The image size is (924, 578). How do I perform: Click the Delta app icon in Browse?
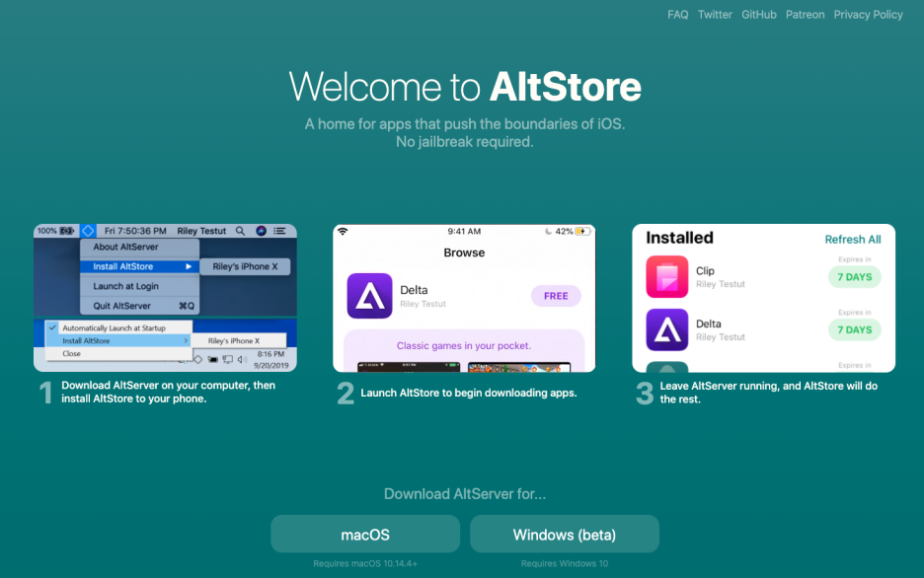click(x=369, y=296)
